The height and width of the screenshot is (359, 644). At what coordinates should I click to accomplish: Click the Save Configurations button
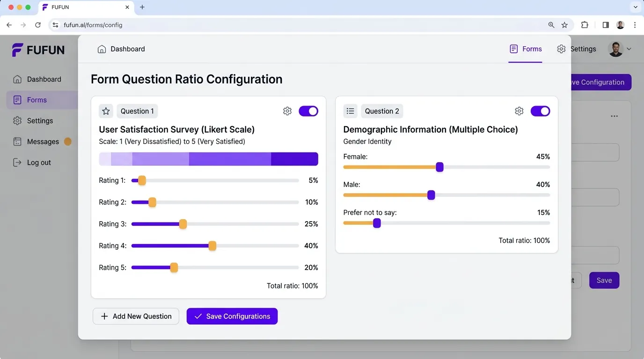pos(232,316)
